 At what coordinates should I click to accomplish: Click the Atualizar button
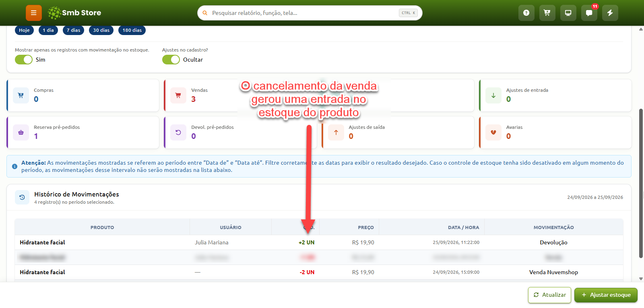click(x=549, y=295)
